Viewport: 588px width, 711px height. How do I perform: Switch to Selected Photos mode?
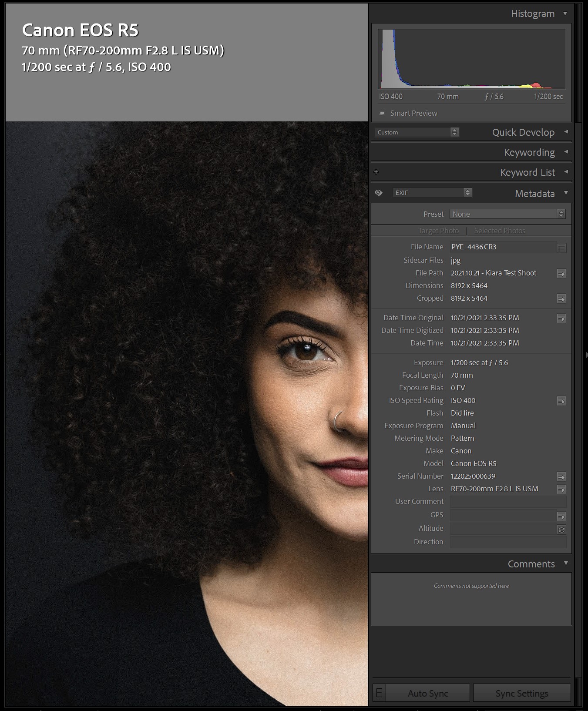click(x=500, y=231)
